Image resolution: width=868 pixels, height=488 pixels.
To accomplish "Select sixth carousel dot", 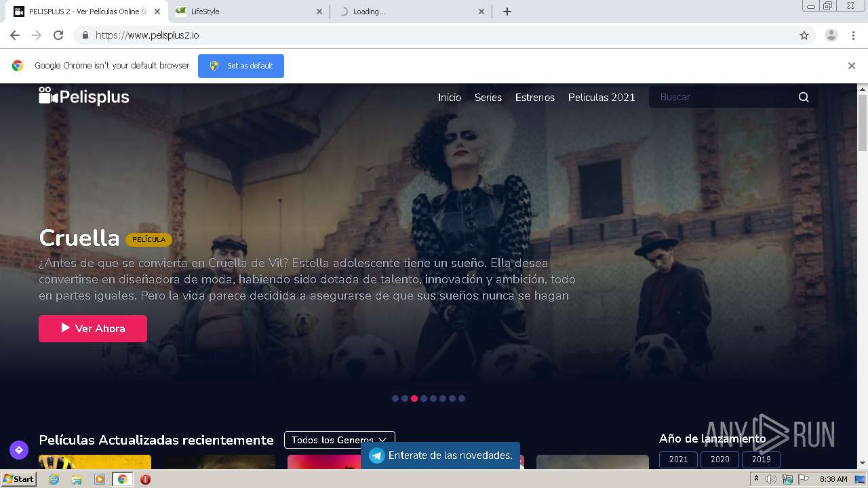I will (x=443, y=399).
